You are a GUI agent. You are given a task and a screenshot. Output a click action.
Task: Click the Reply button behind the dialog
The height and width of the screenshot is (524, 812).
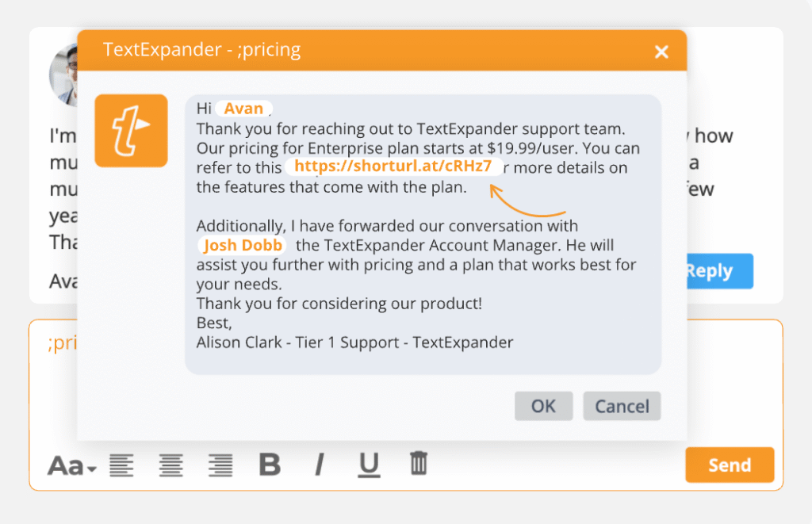coord(720,271)
